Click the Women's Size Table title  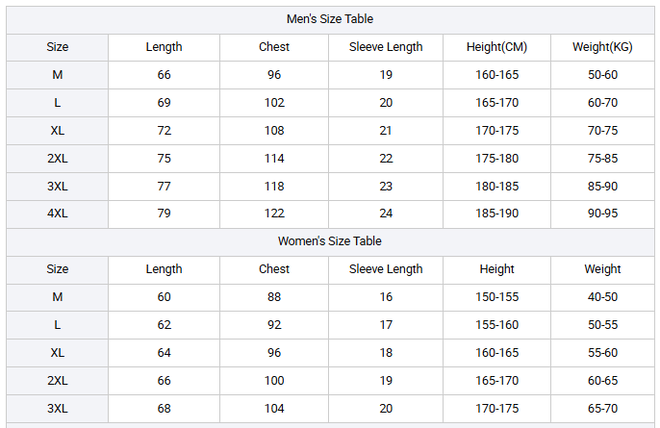click(x=330, y=241)
